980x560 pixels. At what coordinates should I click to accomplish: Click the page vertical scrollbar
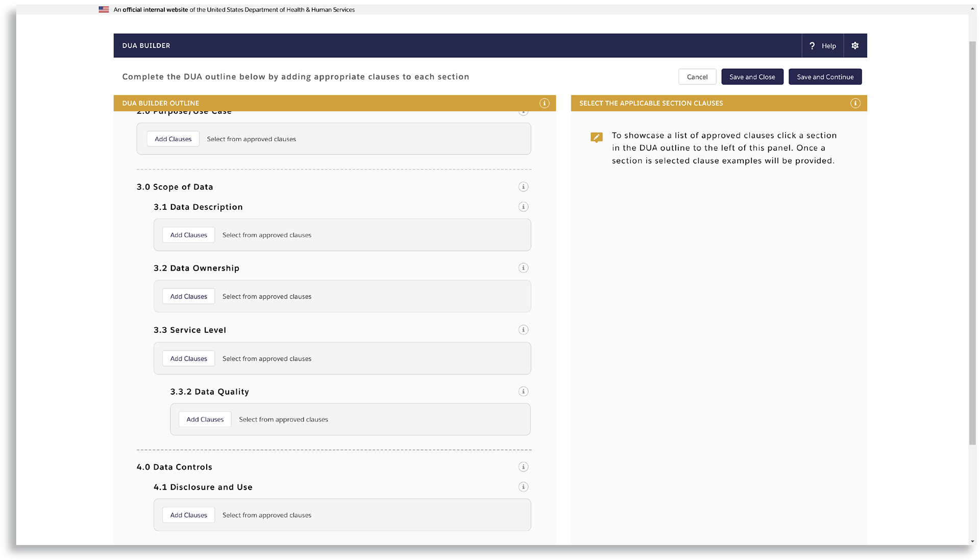point(972,242)
